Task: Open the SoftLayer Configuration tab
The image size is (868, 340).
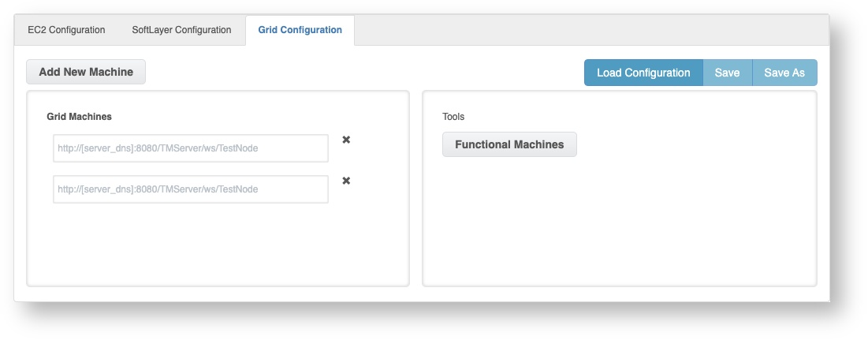Action: tap(181, 30)
